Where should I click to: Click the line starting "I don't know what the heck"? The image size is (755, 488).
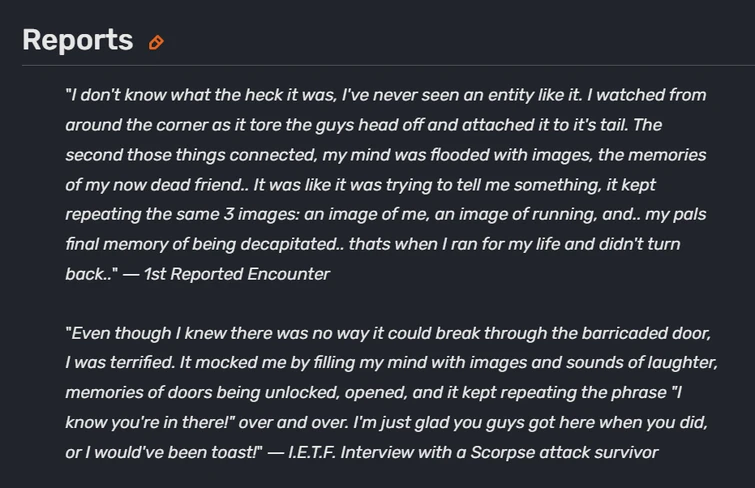[x=385, y=95]
